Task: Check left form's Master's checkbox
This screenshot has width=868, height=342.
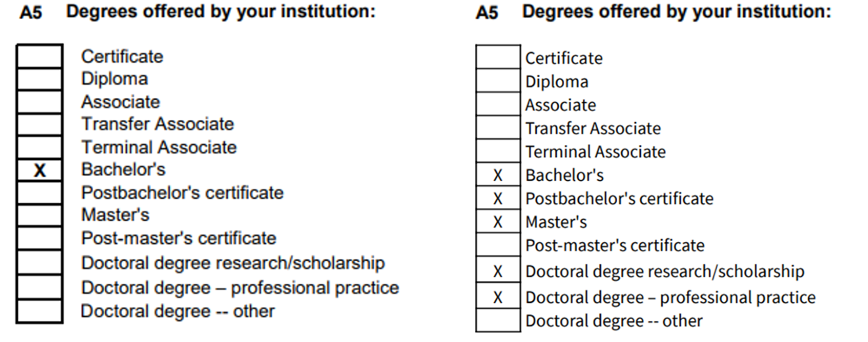Action: [x=40, y=215]
